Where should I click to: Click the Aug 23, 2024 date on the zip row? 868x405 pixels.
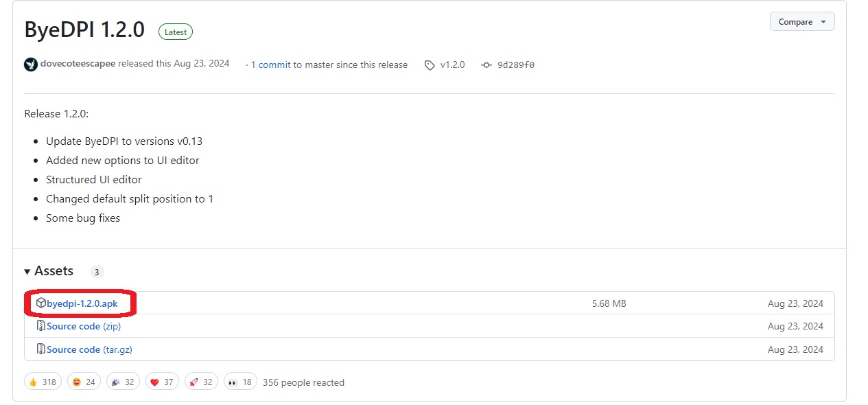click(x=795, y=326)
